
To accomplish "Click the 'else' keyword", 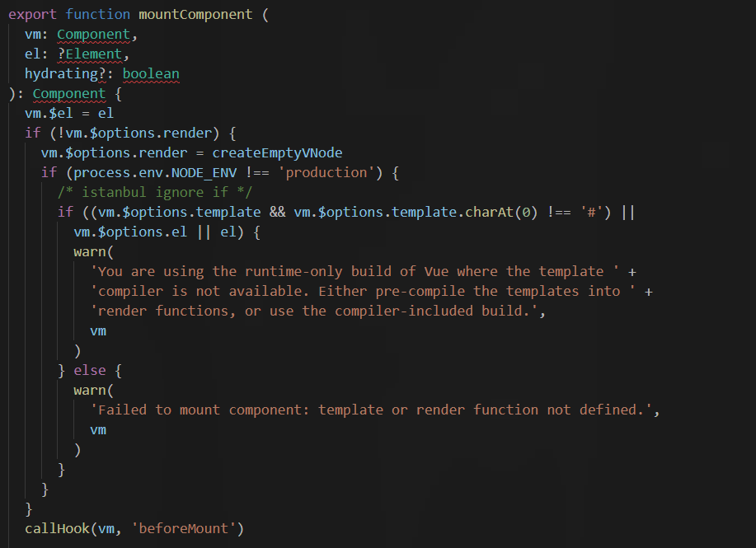I will 90,370.
